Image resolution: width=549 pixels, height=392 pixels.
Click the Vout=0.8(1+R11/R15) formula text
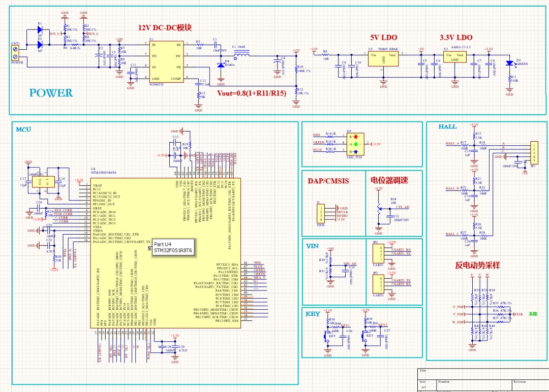pyautogui.click(x=252, y=94)
